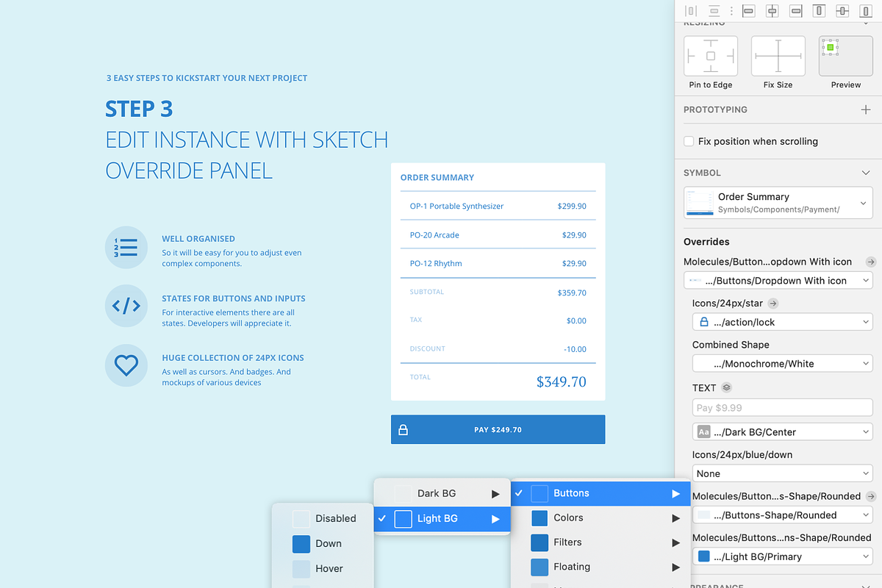Open the None icon override dropdown
This screenshot has height=588, width=882.
click(x=783, y=473)
